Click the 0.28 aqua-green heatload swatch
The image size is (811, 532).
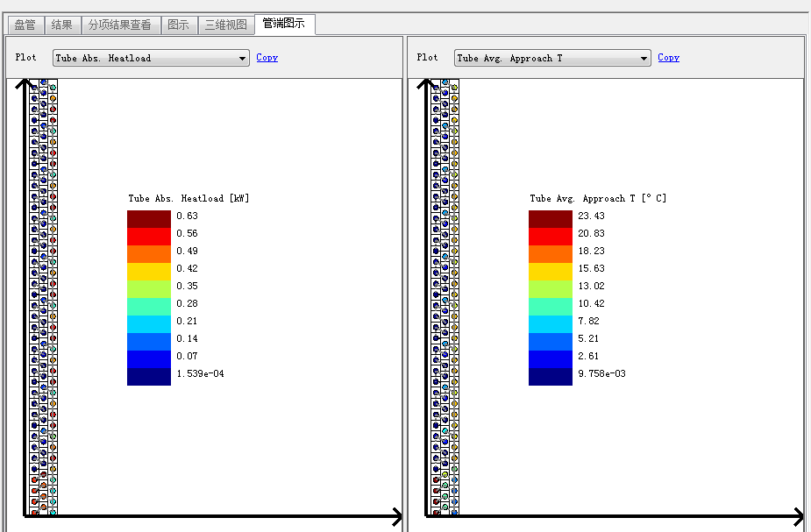tap(149, 307)
